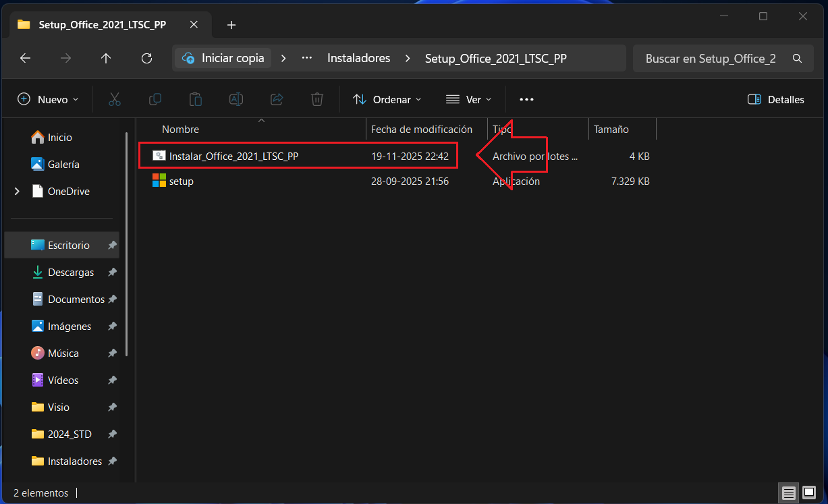Select the Instalar_Office_2021_LTSC_PP file
This screenshot has width=828, height=504.
tap(234, 156)
